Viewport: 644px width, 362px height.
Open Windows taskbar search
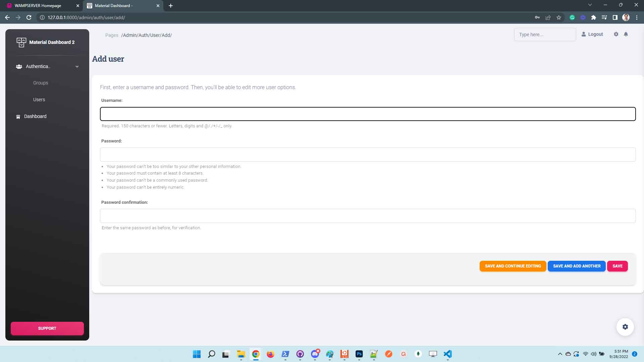212,354
